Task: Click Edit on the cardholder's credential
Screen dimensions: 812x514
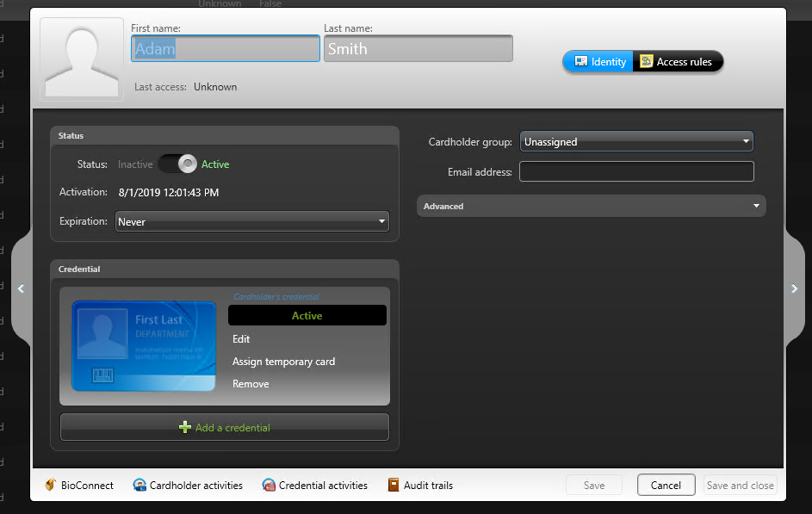Action: pyautogui.click(x=241, y=339)
